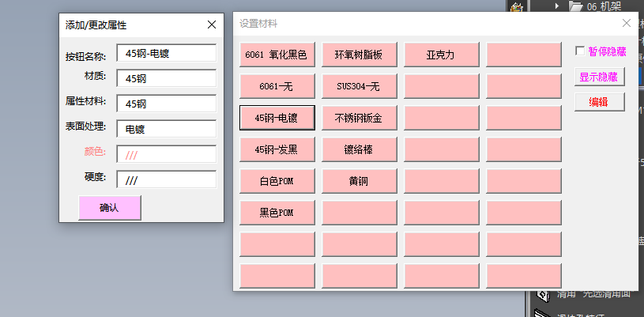Focus the 属性材料 input field
Screen dimensions: 644x317
tap(167, 104)
